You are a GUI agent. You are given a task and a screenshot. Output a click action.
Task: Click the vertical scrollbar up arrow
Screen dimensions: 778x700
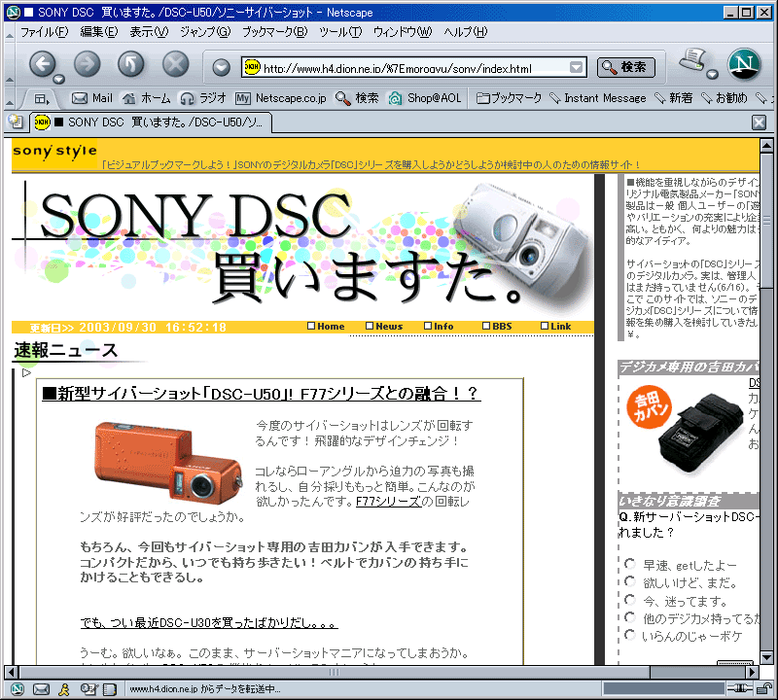[x=766, y=146]
